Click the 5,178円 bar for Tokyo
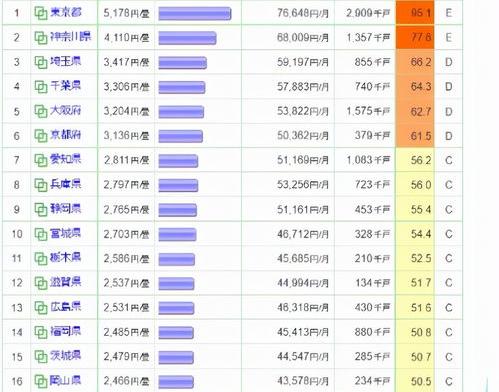 (x=195, y=14)
